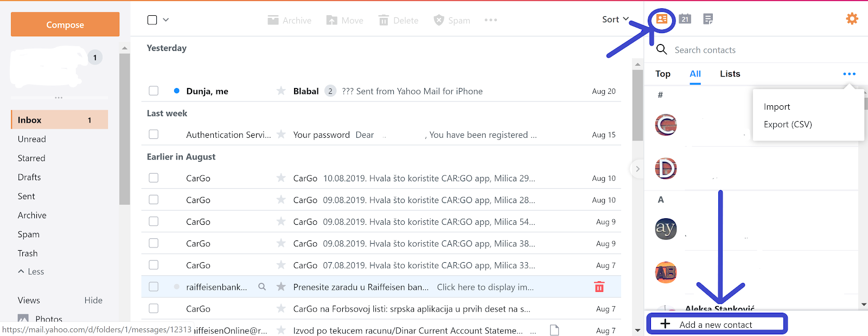Viewport: 868px width, 336px height.
Task: Archive the selected emails using toolbar
Action: pos(289,20)
